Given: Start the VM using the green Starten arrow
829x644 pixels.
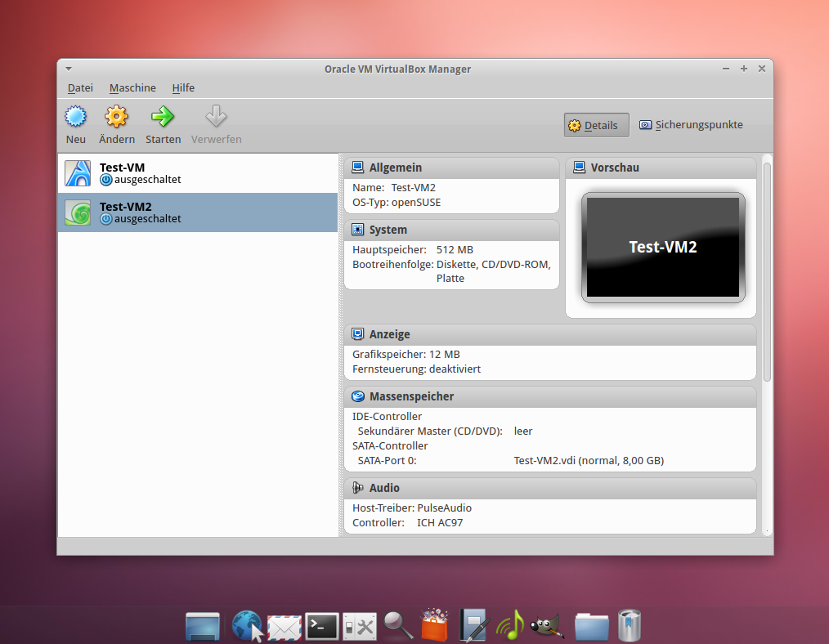Looking at the screenshot, I should (163, 116).
